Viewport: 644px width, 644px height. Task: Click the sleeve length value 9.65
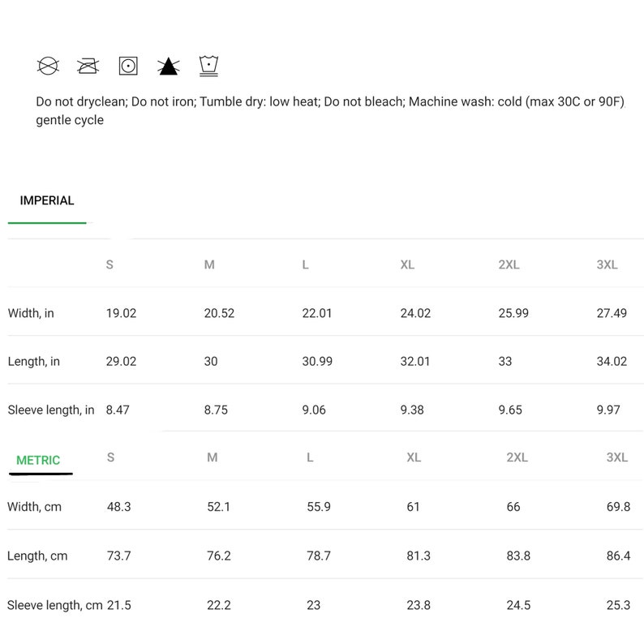[510, 410]
